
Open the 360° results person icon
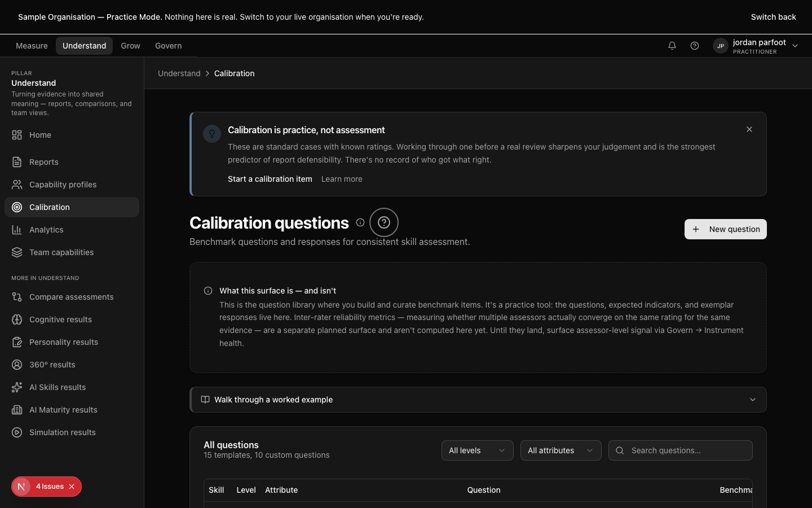click(x=17, y=365)
